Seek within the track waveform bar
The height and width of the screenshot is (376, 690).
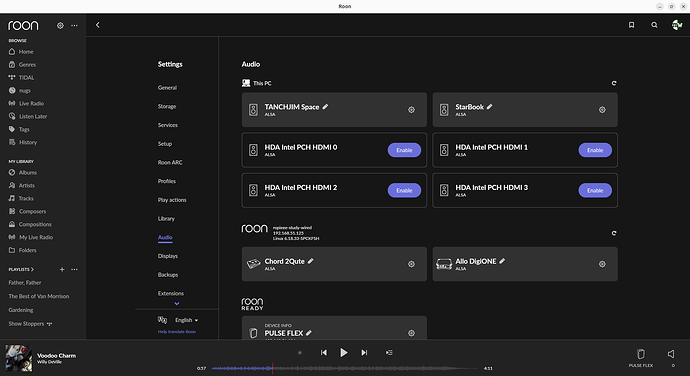click(344, 369)
